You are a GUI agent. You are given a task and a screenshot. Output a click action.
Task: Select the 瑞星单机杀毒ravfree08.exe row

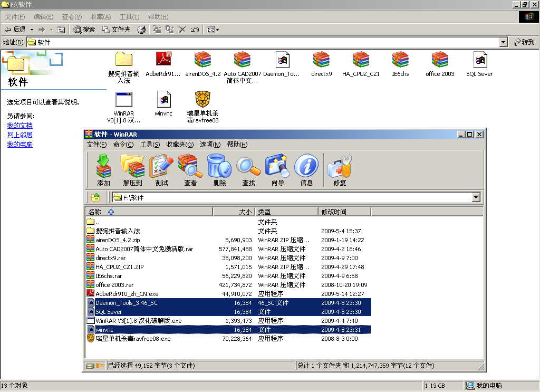(x=228, y=339)
